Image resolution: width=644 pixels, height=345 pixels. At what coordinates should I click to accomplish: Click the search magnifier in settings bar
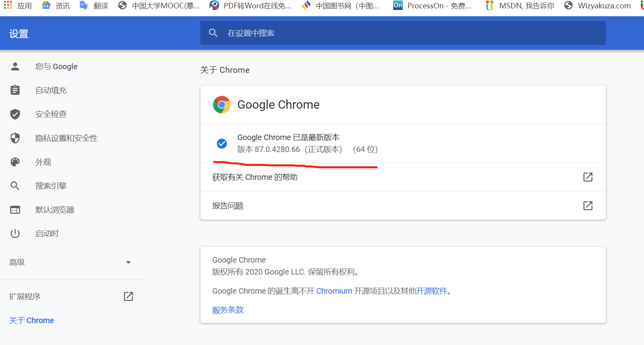click(x=213, y=33)
